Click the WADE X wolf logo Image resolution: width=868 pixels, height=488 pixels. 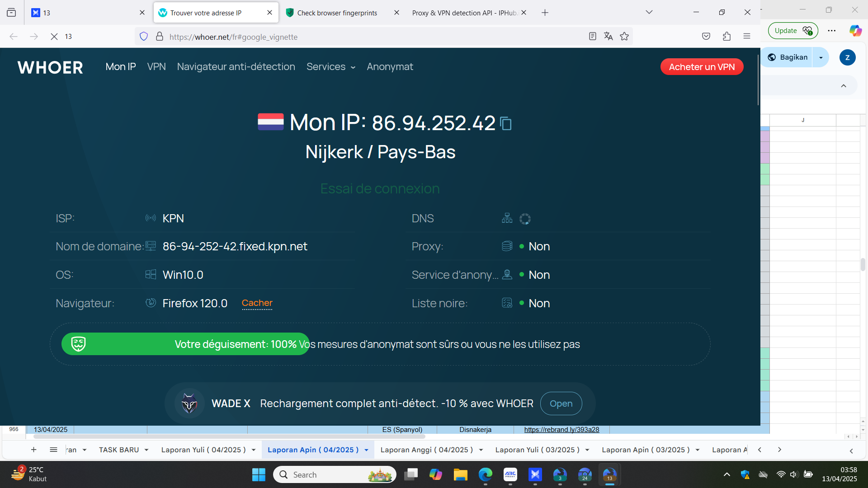click(189, 404)
